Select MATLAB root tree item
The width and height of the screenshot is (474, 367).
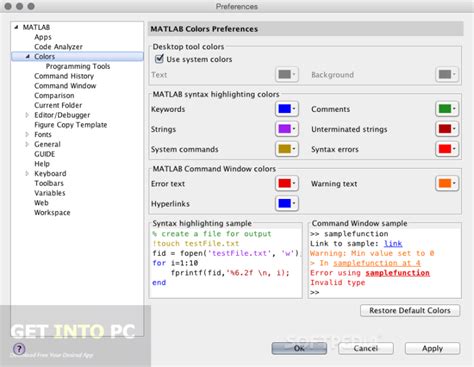(x=36, y=27)
